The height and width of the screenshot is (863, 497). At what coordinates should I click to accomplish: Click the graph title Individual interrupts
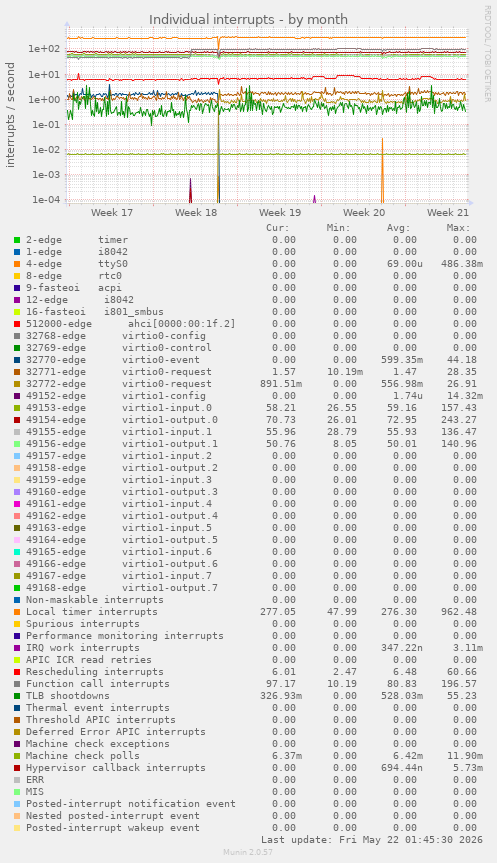coord(248,19)
